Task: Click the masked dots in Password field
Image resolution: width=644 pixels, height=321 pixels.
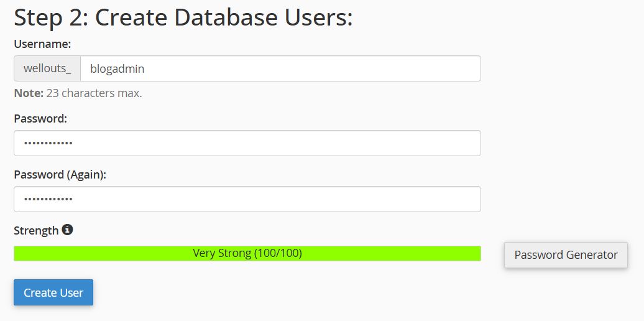Action: pyautogui.click(x=48, y=144)
